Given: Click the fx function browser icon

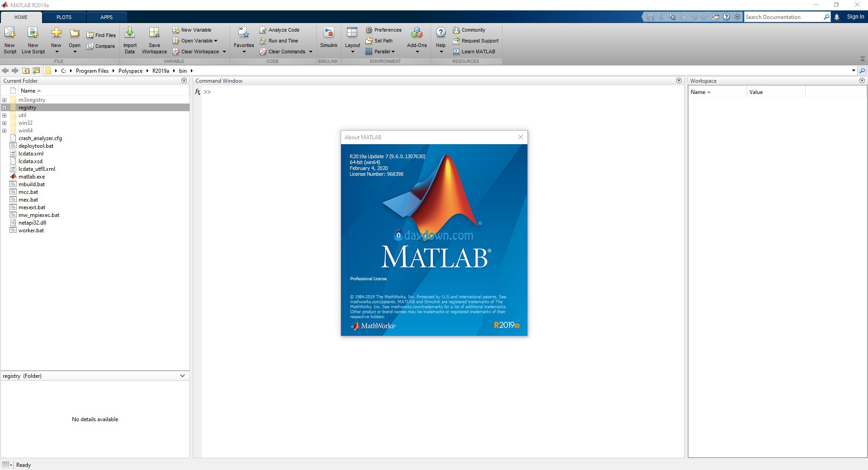Looking at the screenshot, I should tap(198, 92).
